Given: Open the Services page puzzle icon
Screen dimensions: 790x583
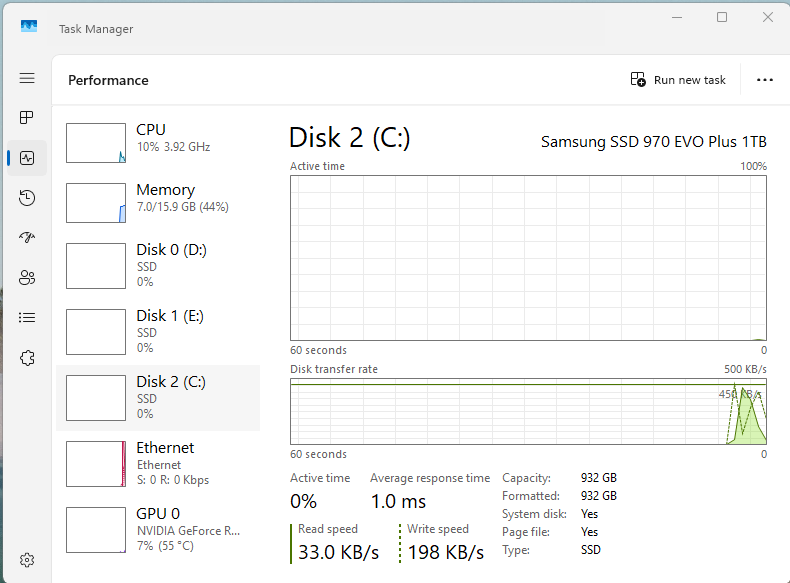Looking at the screenshot, I should click(x=27, y=358).
